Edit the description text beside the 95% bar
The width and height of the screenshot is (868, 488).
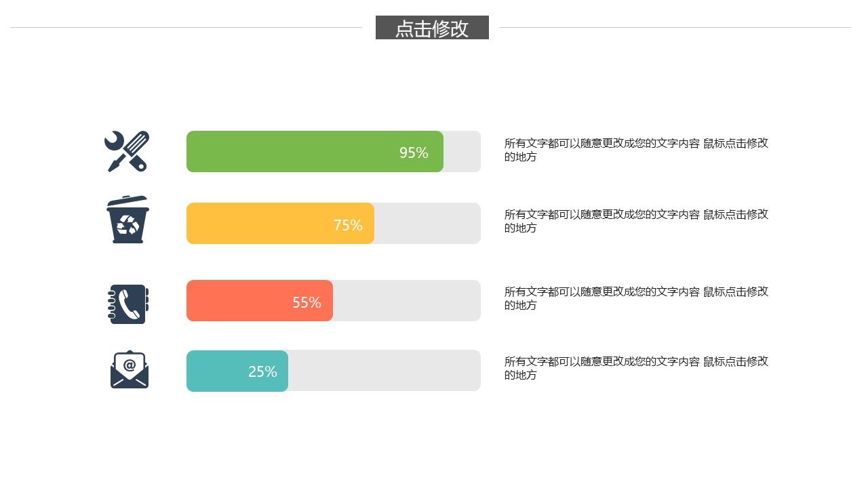click(637, 150)
